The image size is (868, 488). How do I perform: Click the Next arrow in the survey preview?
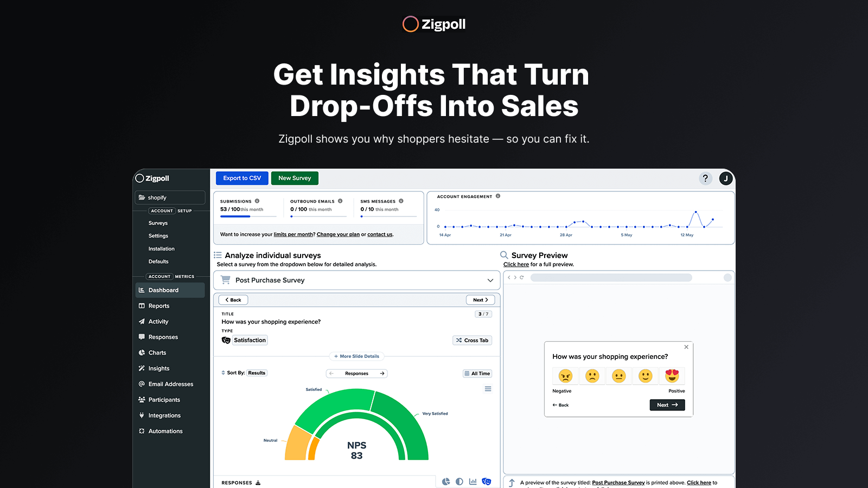tap(667, 405)
